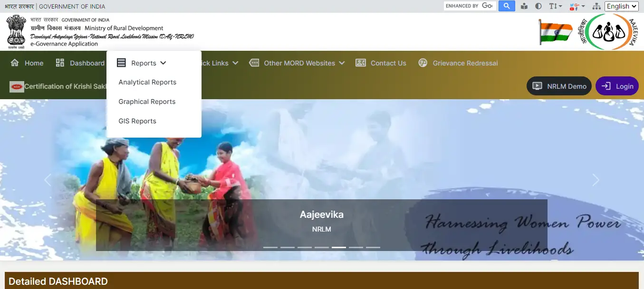Click the Government of India emblem
644x289 pixels.
tap(16, 32)
